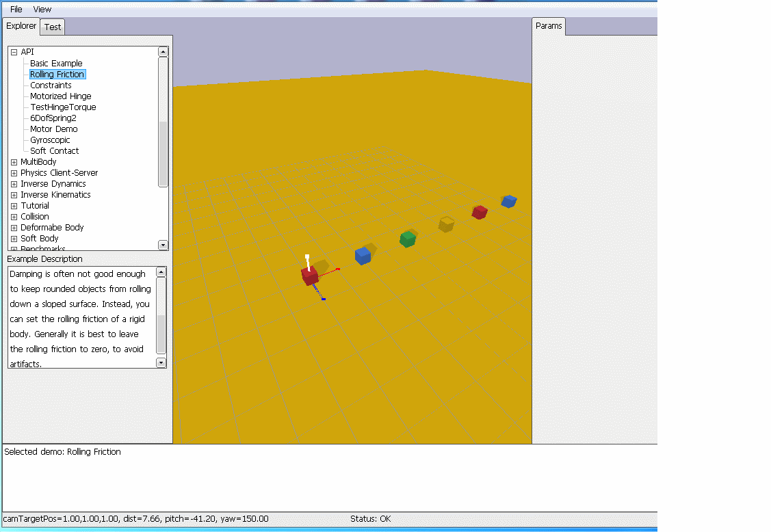Open the View menu
This screenshot has width=771, height=532.
click(42, 10)
